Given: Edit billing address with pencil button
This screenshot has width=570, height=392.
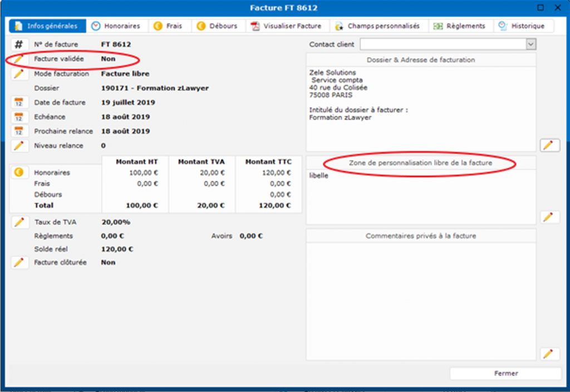Looking at the screenshot, I should (x=549, y=145).
